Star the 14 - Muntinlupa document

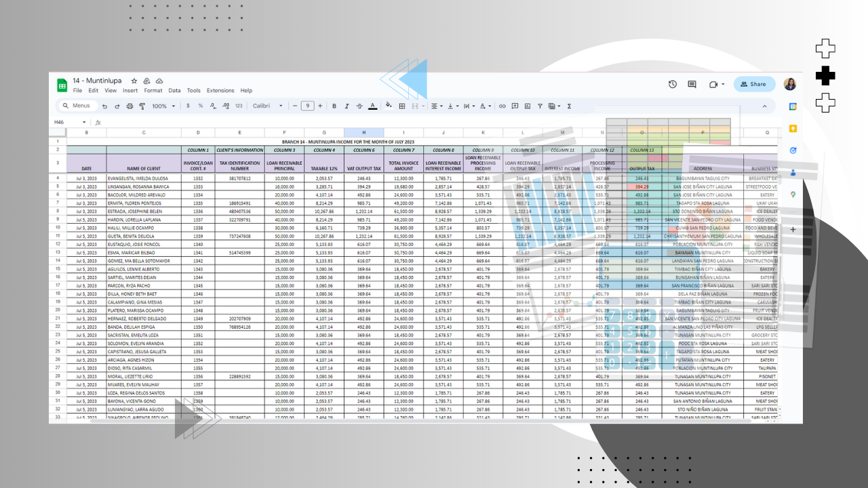tap(134, 81)
